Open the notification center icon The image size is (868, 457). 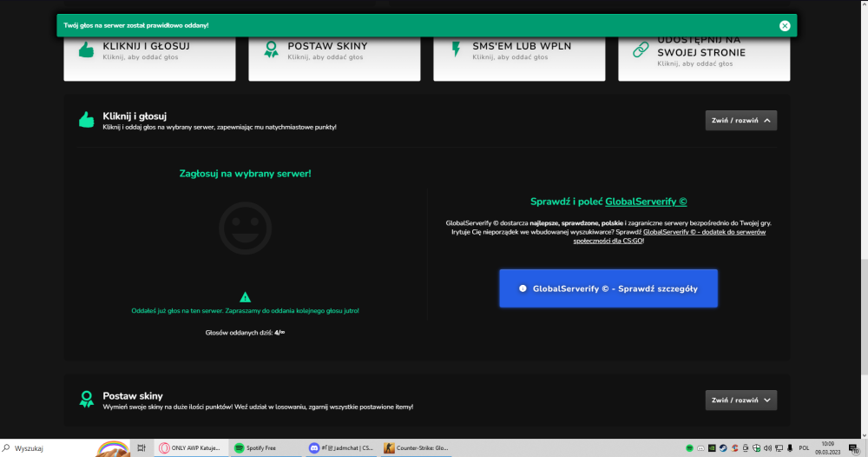[855, 448]
